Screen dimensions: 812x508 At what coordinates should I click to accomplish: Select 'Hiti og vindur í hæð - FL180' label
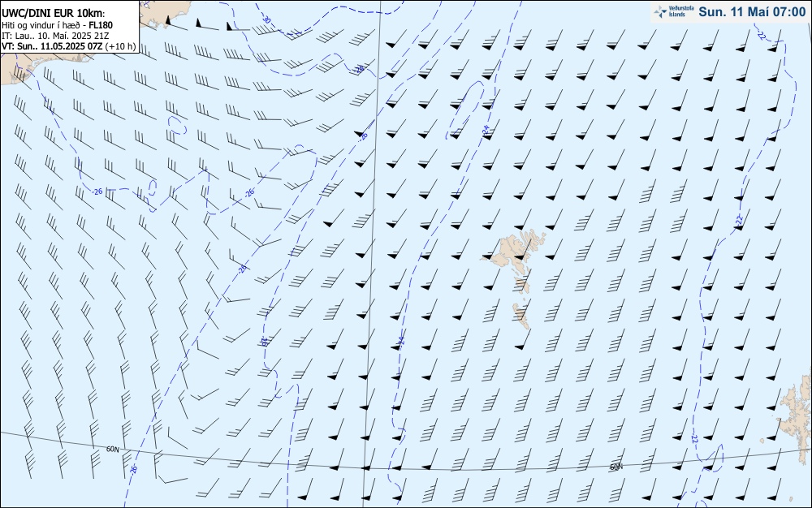pyautogui.click(x=57, y=25)
